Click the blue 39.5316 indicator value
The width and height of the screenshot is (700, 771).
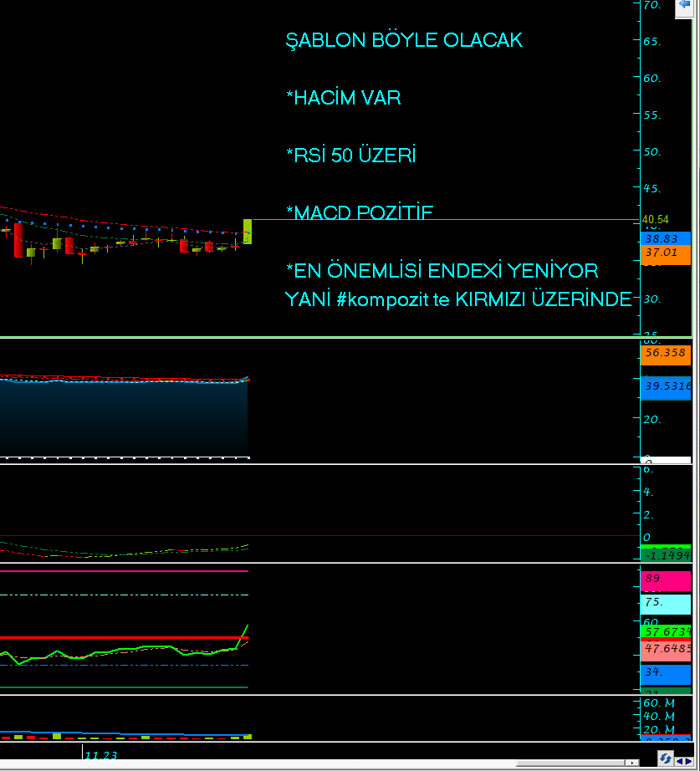click(x=666, y=387)
